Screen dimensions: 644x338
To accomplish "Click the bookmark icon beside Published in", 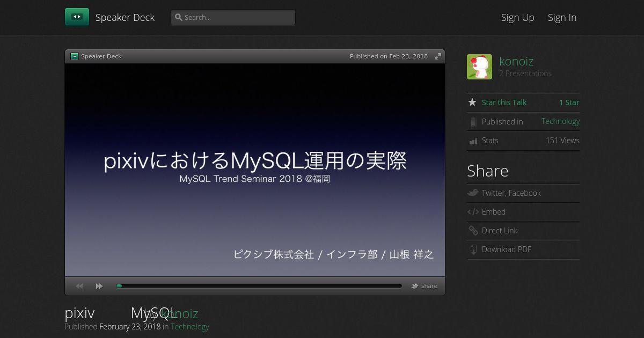I will (473, 122).
